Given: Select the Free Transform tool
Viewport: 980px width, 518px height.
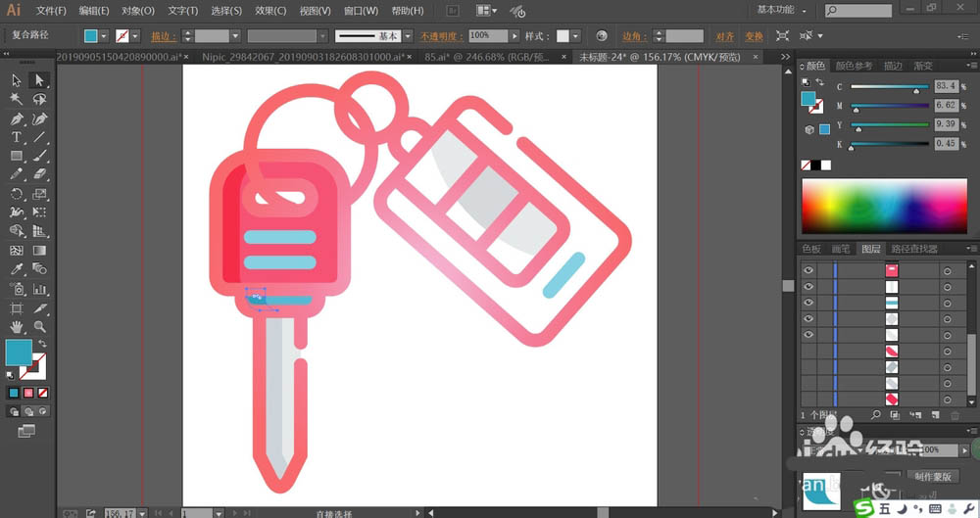Looking at the screenshot, I should [39, 213].
